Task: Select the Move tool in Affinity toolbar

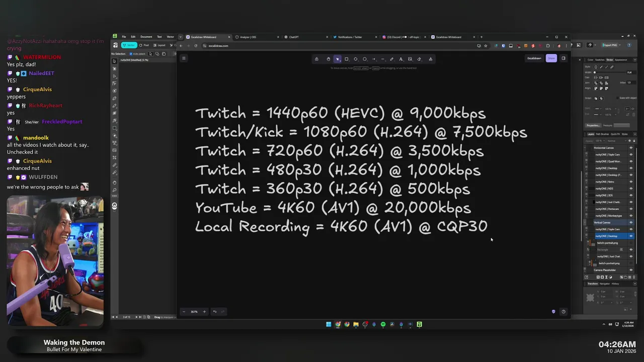Action: 114,61
